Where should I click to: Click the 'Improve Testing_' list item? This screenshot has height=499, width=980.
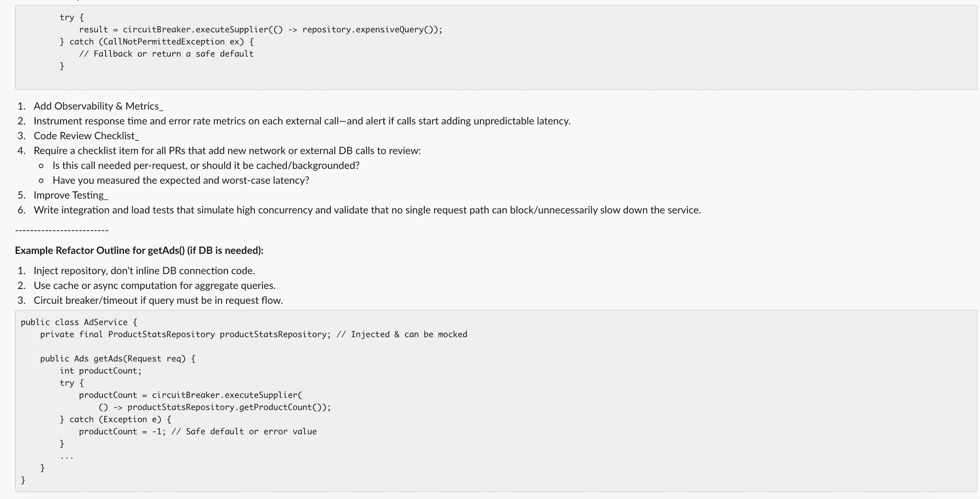point(71,195)
